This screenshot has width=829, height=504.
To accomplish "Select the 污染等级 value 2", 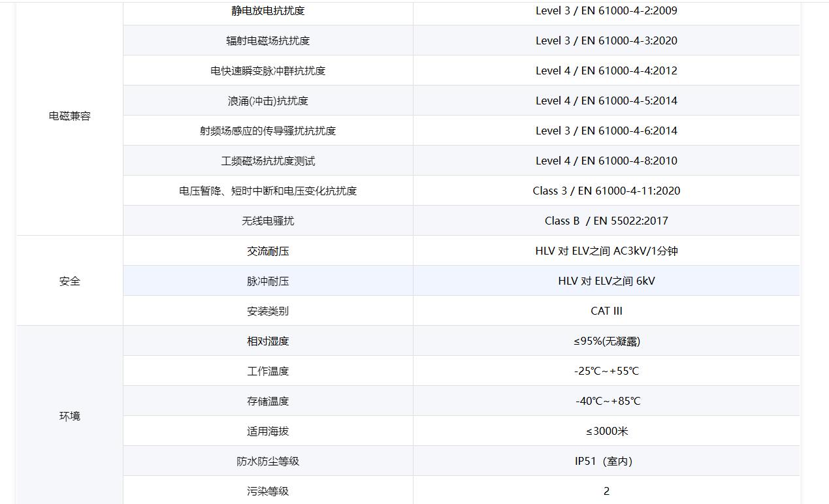I will [606, 491].
